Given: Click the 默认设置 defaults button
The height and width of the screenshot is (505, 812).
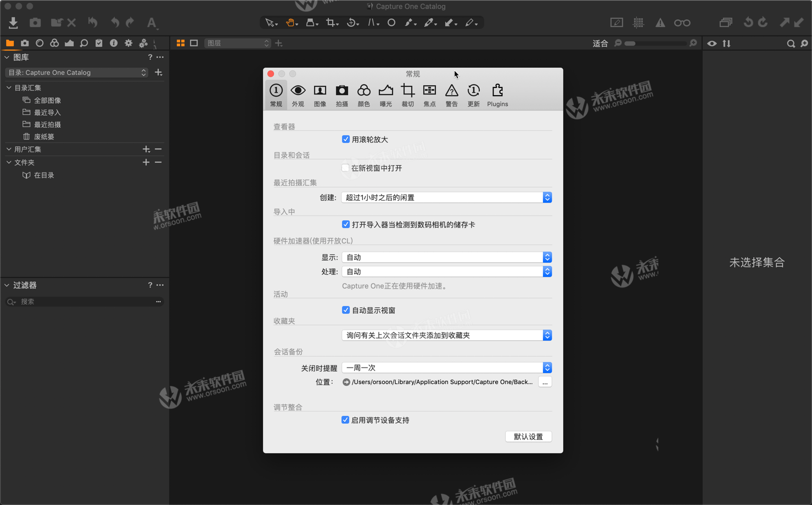Looking at the screenshot, I should (x=528, y=436).
